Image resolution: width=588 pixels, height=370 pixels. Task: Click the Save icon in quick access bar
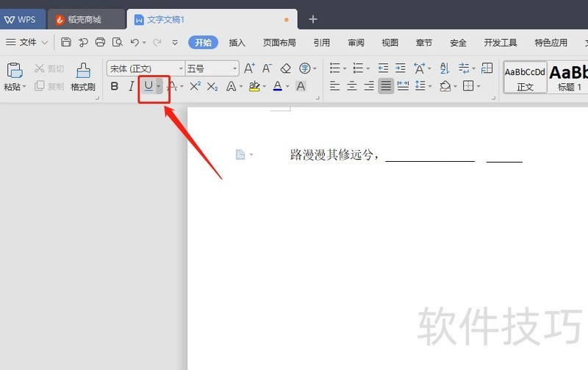tap(65, 42)
